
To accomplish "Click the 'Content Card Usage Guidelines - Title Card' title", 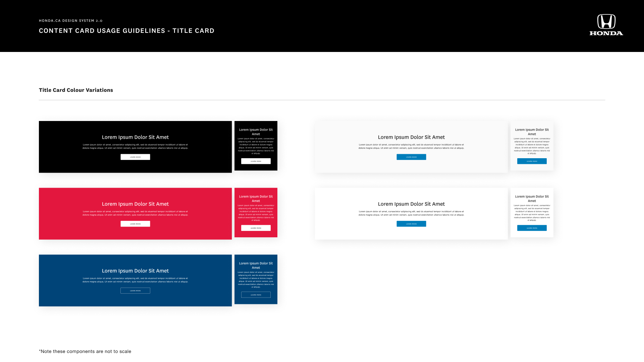I will tap(126, 31).
